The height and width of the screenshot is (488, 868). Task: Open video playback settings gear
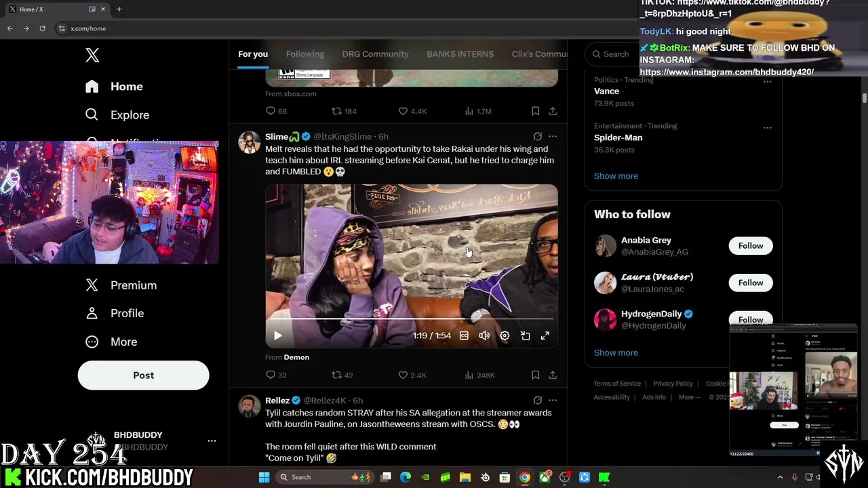(x=505, y=335)
